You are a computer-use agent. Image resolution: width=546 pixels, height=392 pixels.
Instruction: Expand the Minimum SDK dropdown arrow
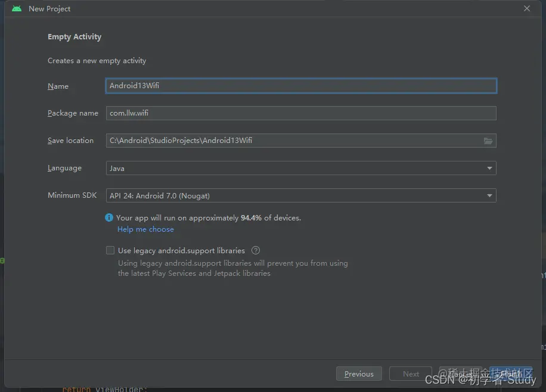point(489,195)
